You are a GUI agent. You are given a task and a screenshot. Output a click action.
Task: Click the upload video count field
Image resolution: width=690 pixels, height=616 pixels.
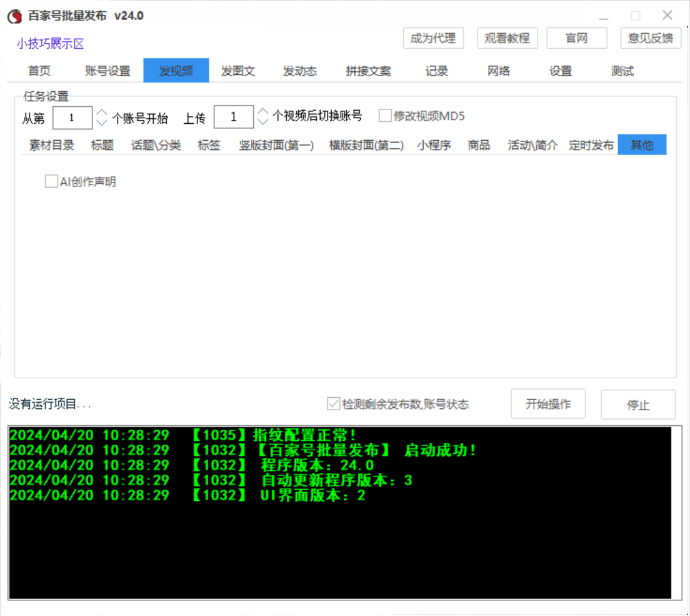[x=234, y=117]
